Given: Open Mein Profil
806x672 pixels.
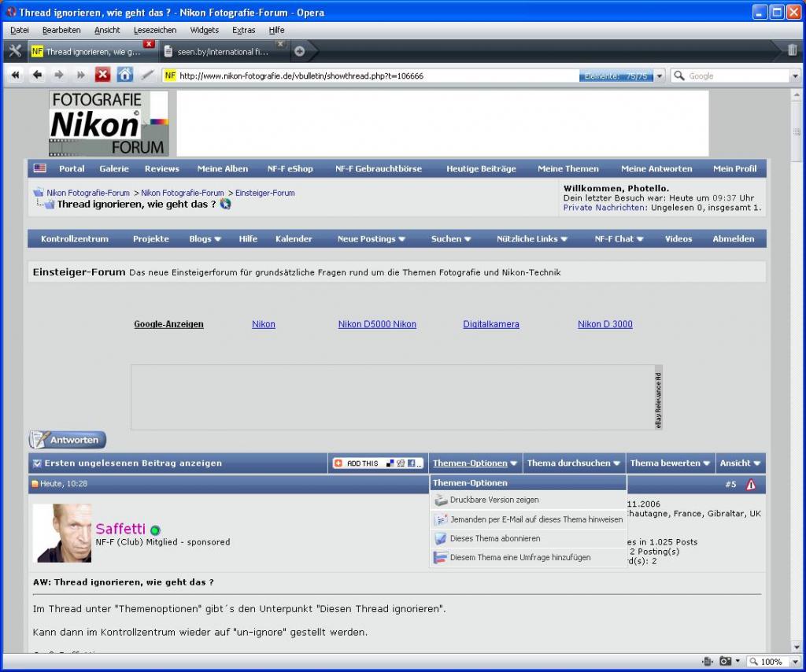Looking at the screenshot, I should 734,168.
